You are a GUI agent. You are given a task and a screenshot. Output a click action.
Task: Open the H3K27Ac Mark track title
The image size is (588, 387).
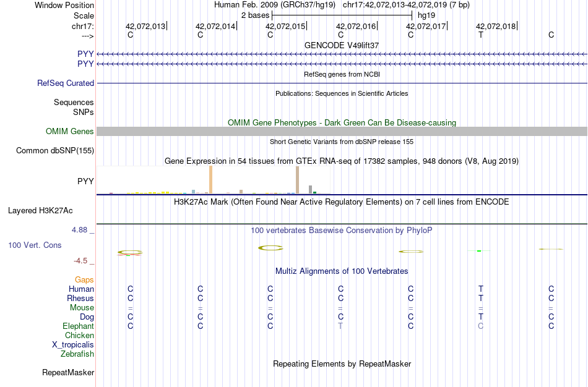pos(342,202)
